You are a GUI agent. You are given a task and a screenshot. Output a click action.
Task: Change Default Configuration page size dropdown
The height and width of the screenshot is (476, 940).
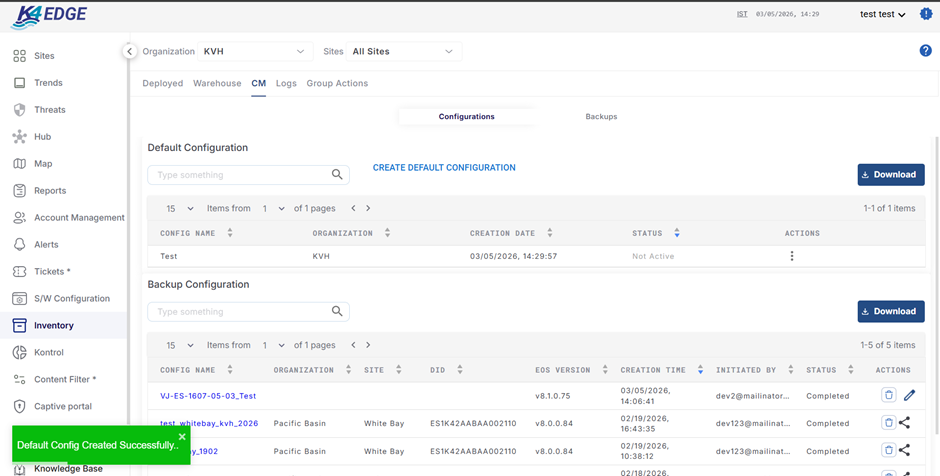(180, 209)
